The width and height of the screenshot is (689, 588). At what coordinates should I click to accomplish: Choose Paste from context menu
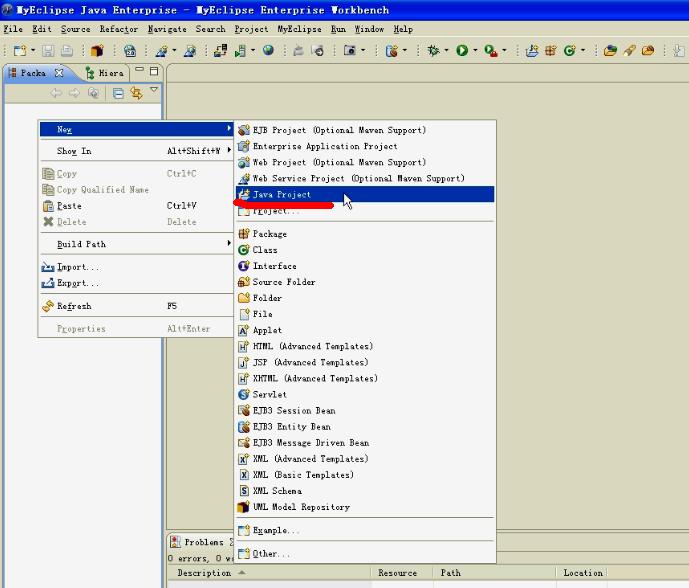coord(136,206)
